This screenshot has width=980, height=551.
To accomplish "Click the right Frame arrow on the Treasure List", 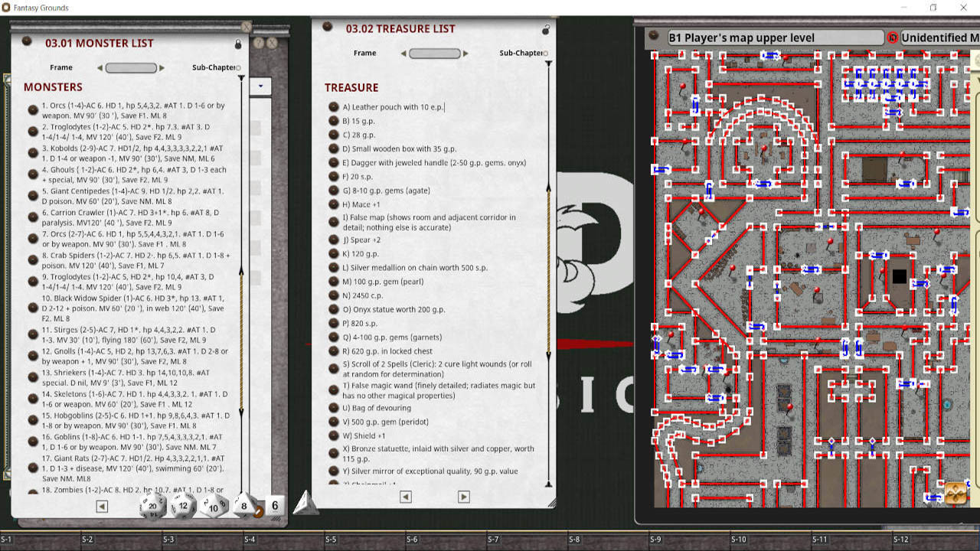I will click(465, 53).
